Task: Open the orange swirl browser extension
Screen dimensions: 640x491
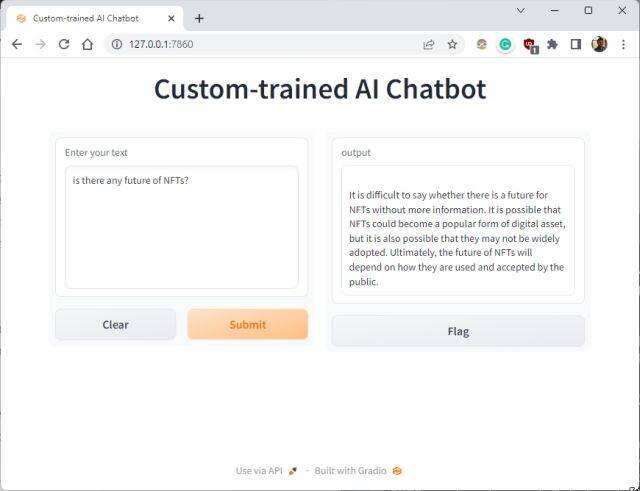Action: tap(482, 44)
